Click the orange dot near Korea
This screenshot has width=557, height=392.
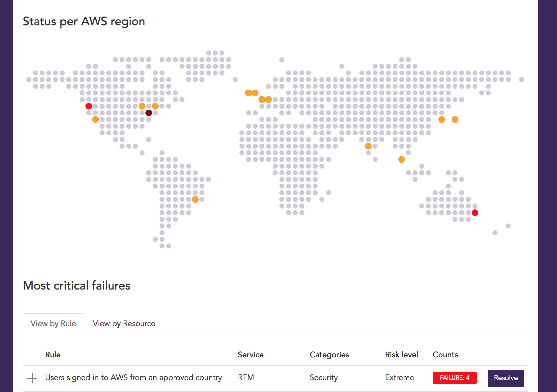pos(442,120)
